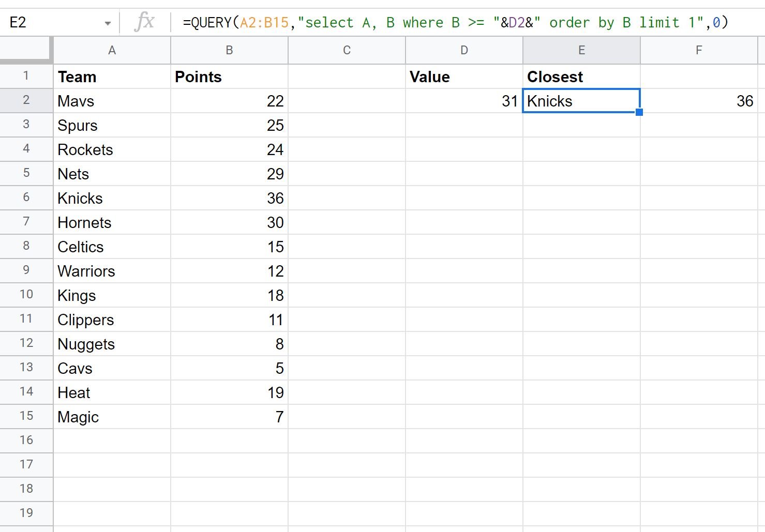Select the Nuggets cell
Viewport: 765px width, 532px height.
112,344
